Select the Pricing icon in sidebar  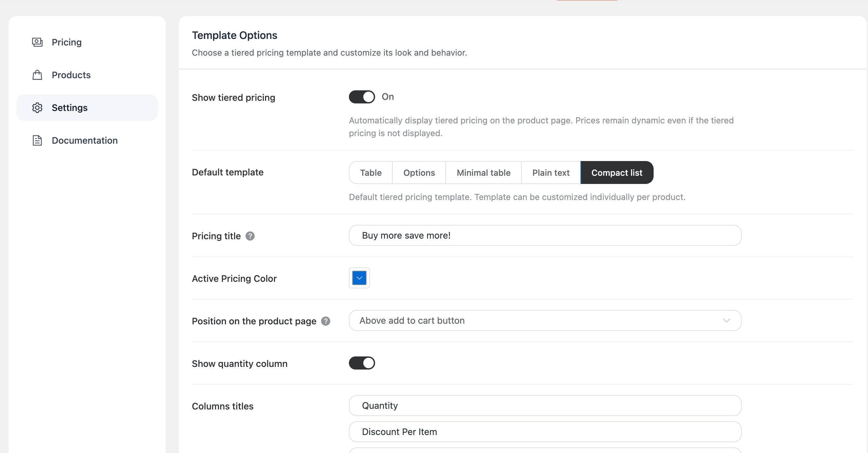click(x=37, y=42)
